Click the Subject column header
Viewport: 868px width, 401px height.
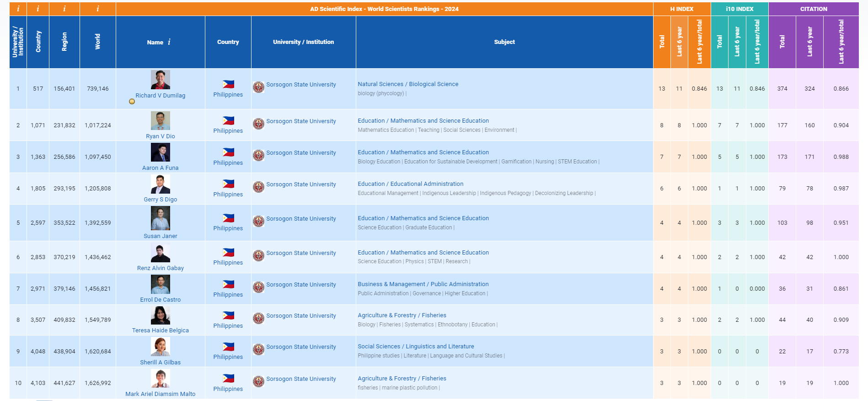[x=504, y=42]
